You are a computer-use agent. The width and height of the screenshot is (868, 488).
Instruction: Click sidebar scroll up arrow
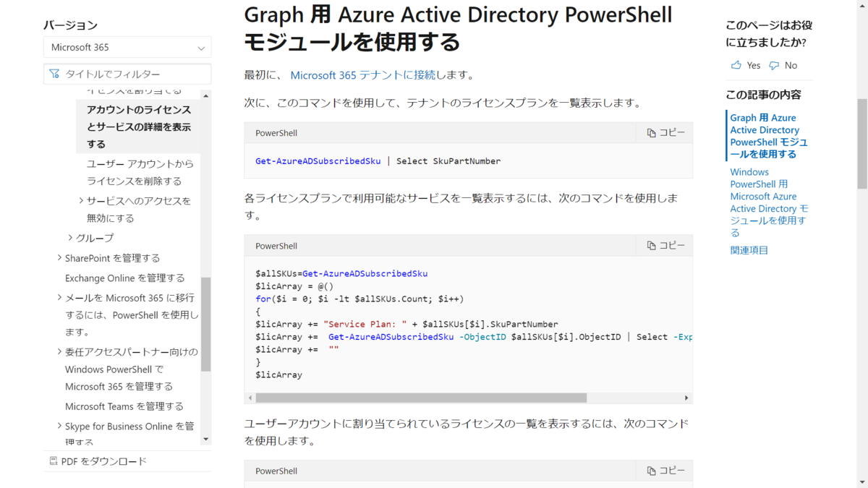tap(205, 96)
